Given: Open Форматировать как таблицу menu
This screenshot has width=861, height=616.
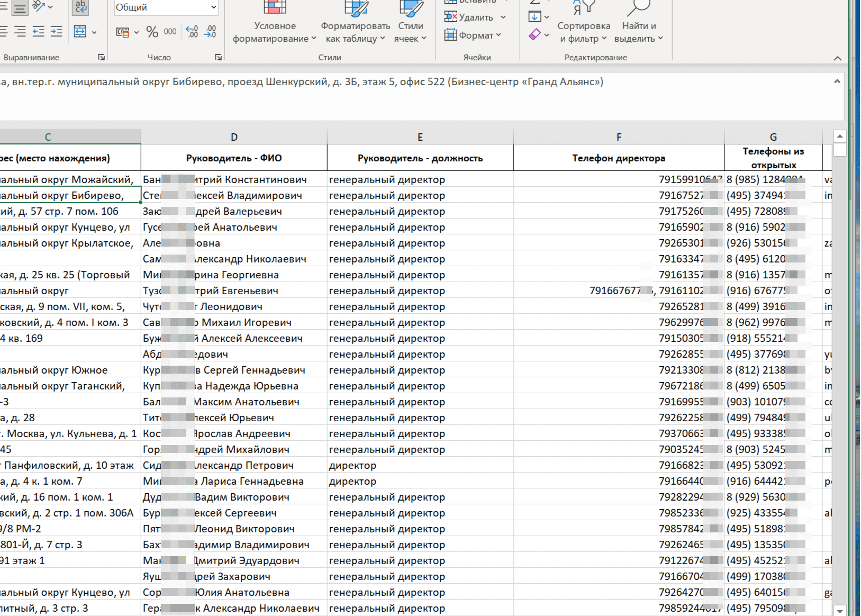Looking at the screenshot, I should [356, 23].
